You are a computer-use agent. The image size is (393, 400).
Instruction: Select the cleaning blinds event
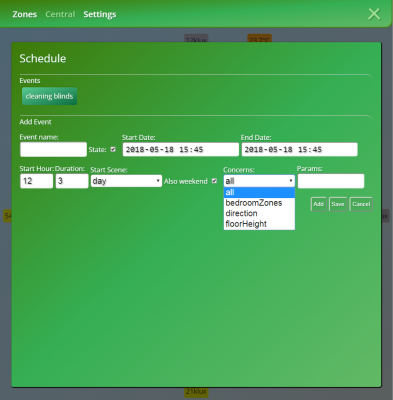[49, 96]
